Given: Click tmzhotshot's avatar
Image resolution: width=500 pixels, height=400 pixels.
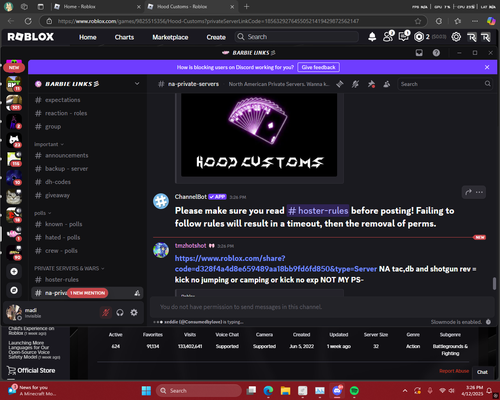Looking at the screenshot, I should (x=161, y=250).
